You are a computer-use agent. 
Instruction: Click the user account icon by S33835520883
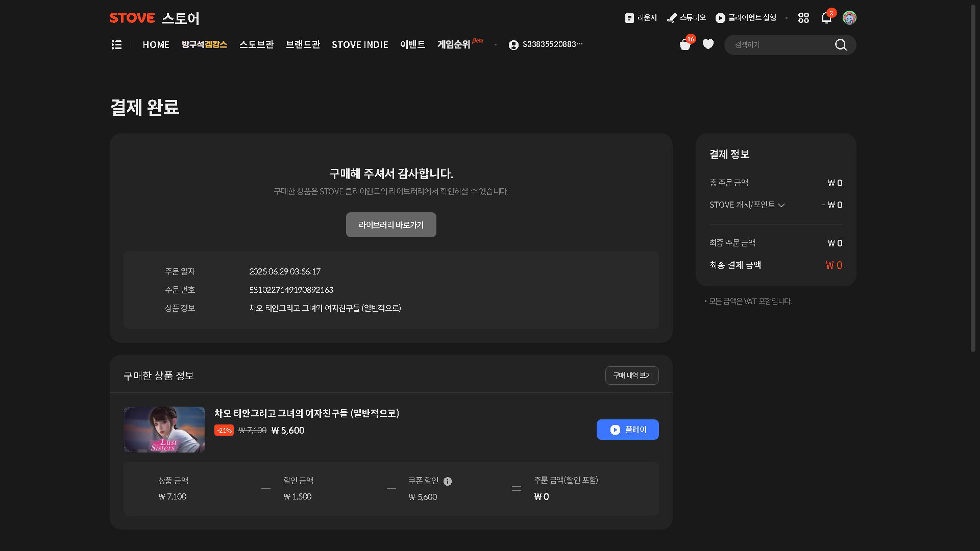[513, 45]
